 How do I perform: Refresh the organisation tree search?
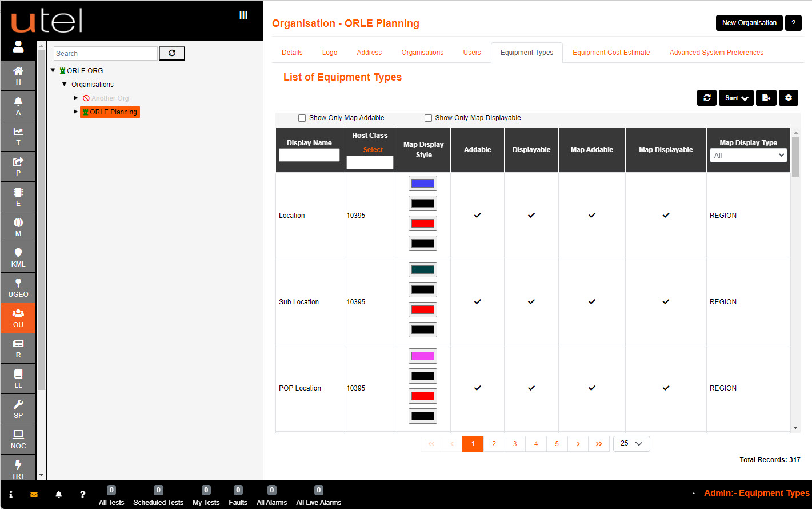171,53
